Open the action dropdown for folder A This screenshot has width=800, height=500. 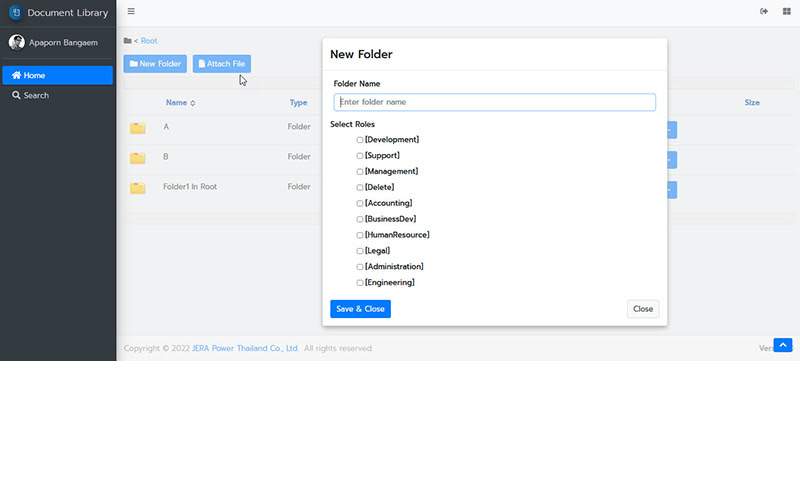point(671,130)
